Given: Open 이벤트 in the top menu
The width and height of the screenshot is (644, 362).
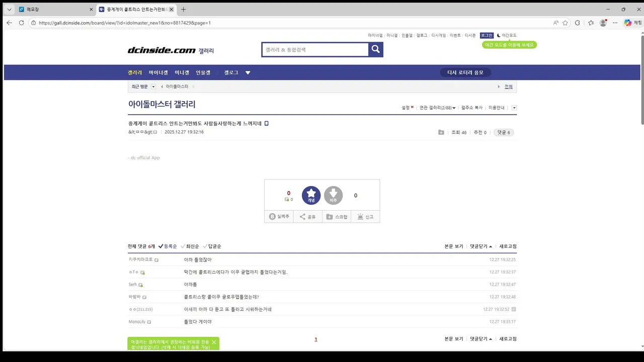Looking at the screenshot, I should coord(455,35).
